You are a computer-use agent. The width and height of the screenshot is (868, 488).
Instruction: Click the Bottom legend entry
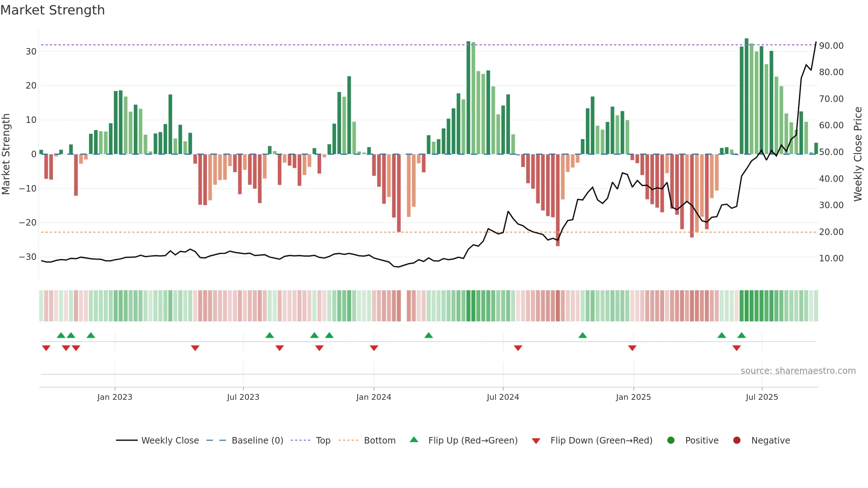point(367,440)
